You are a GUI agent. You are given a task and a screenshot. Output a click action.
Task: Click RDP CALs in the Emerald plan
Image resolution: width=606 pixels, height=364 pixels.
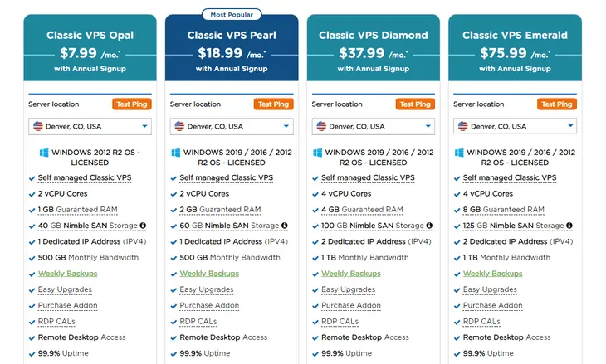(481, 321)
